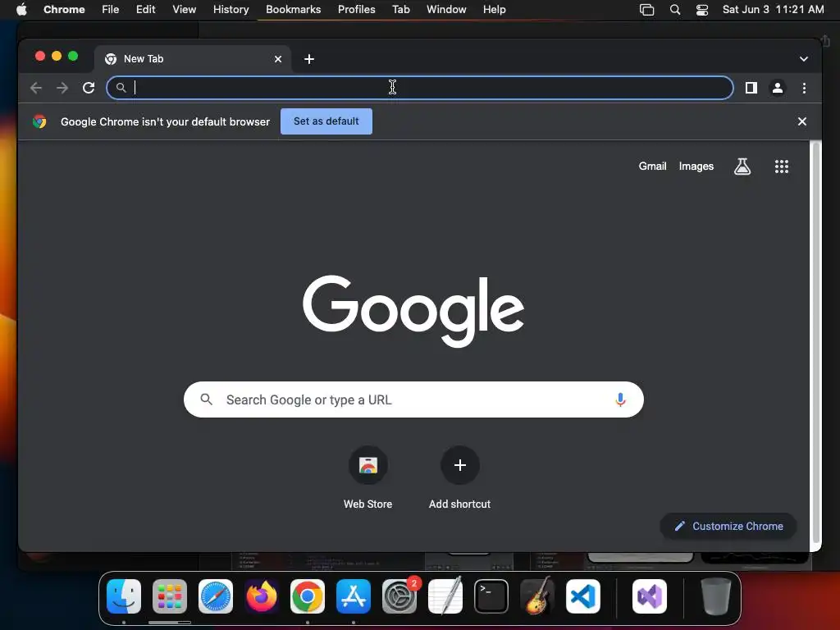Reload the current page
The height and width of the screenshot is (630, 840).
[x=89, y=88]
